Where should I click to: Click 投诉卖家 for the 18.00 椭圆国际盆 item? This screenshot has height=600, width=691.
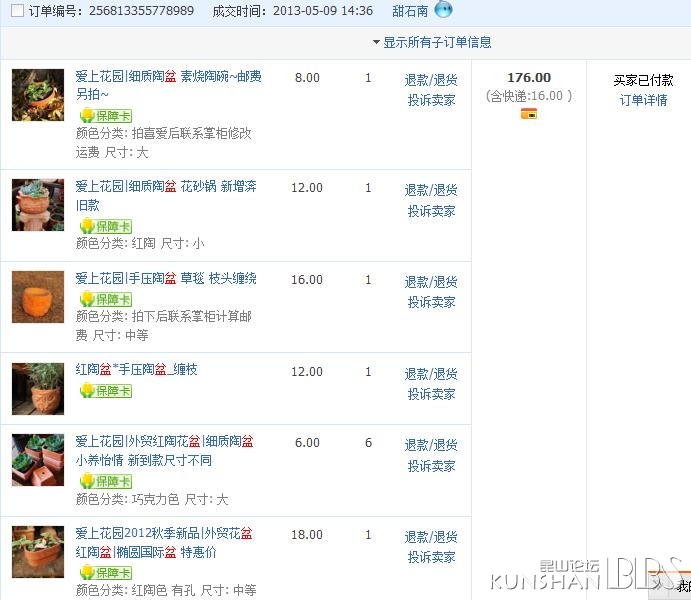[x=431, y=557]
